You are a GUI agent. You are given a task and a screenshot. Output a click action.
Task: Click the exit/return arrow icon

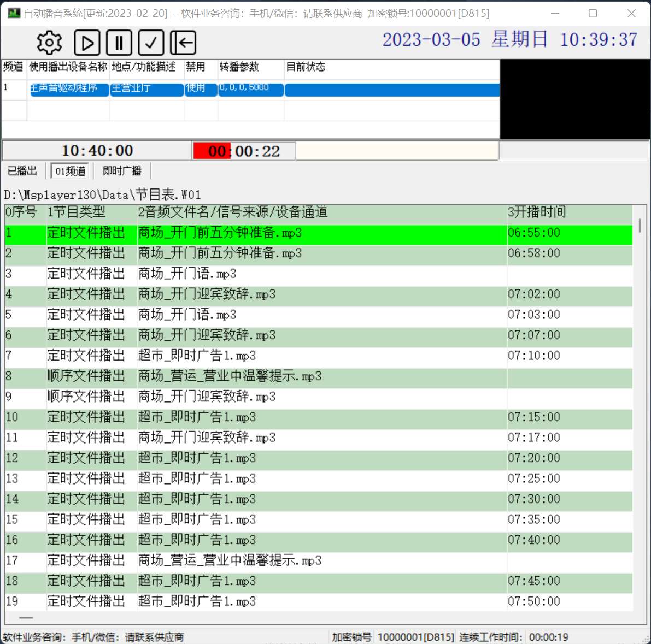coord(183,42)
